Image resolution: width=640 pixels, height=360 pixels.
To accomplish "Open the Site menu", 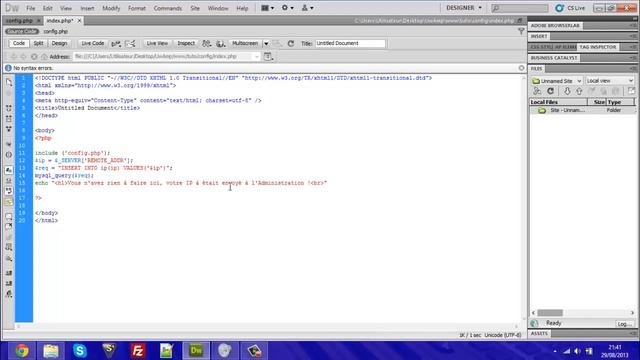I will [195, 8].
